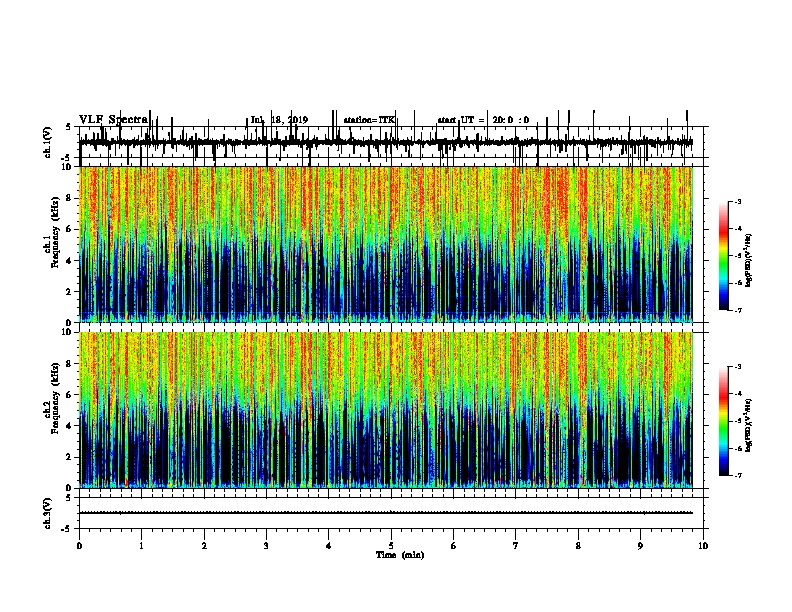The image size is (792, 612).
Task: Click the ch.1 voltage waveform trace
Action: pyautogui.click(x=386, y=143)
